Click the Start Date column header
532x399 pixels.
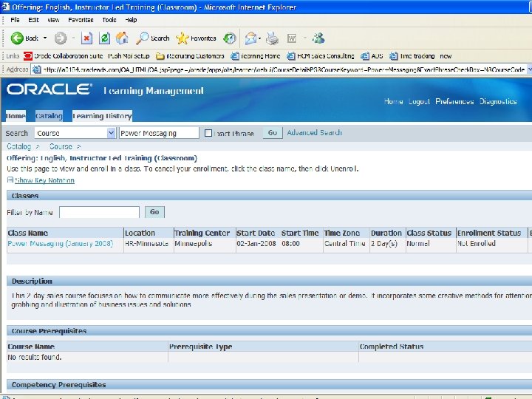click(256, 233)
